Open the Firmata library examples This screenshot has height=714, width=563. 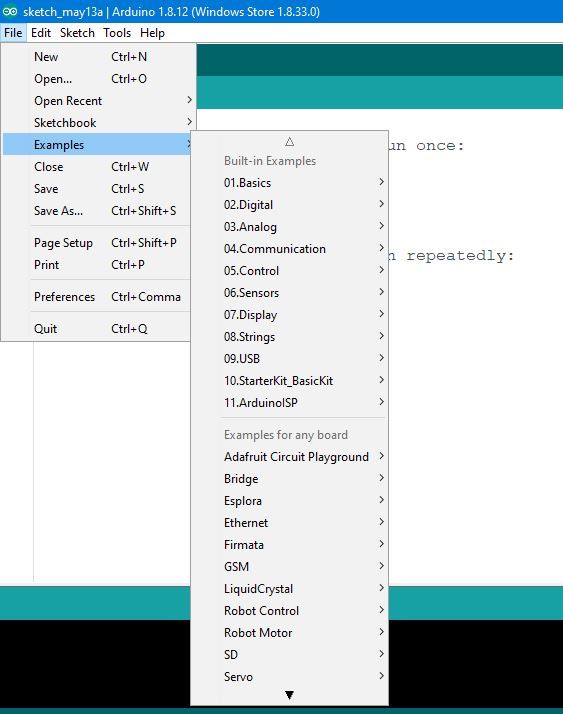coord(289,545)
